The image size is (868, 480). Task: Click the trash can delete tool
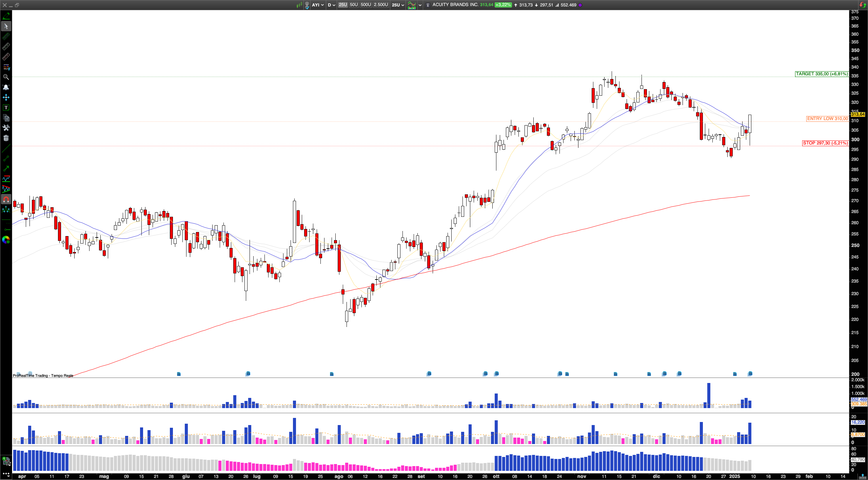tap(6, 138)
